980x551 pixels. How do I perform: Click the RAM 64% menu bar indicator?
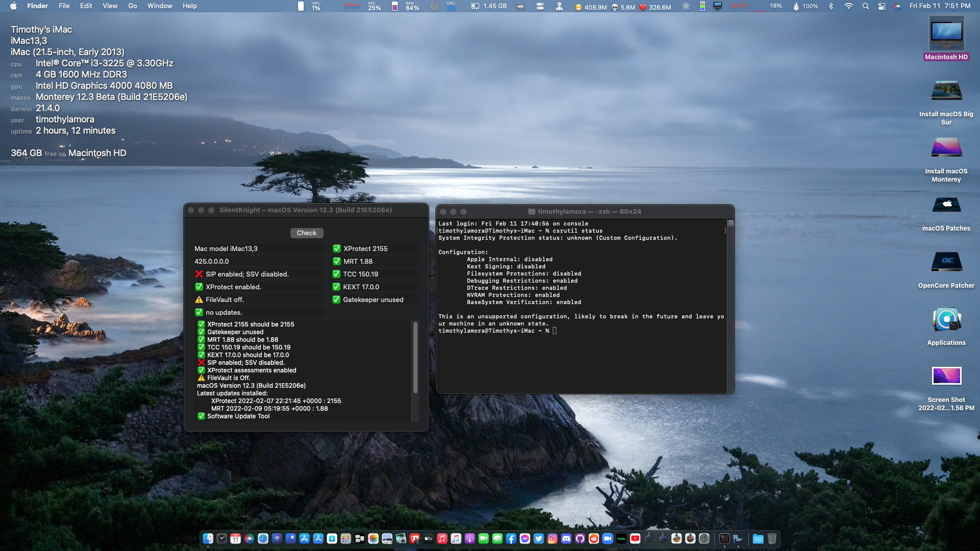point(412,6)
